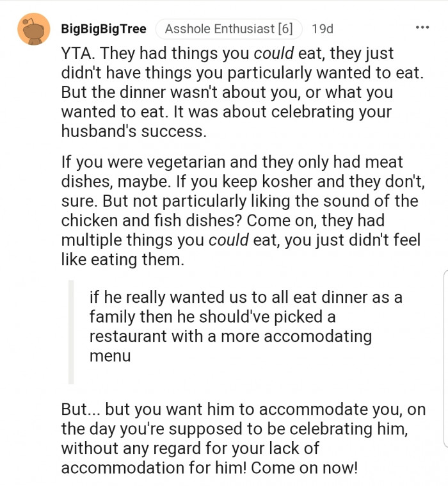Click the gray vertical quote bar
The height and width of the screenshot is (486, 448).
71,332
